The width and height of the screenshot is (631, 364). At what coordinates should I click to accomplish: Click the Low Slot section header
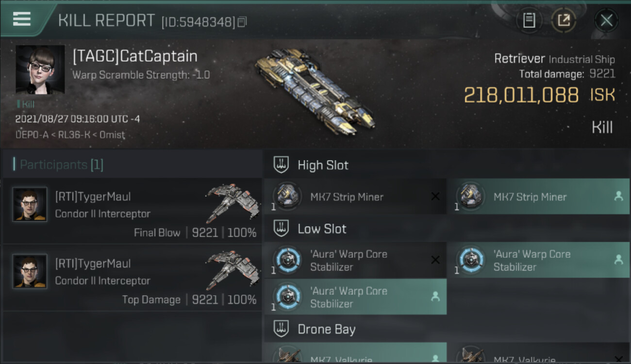[447, 229]
